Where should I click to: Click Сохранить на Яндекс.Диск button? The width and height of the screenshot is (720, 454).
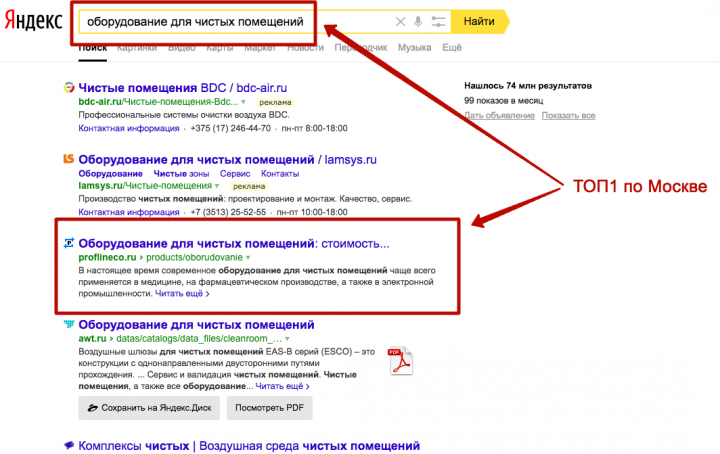pyautogui.click(x=149, y=408)
